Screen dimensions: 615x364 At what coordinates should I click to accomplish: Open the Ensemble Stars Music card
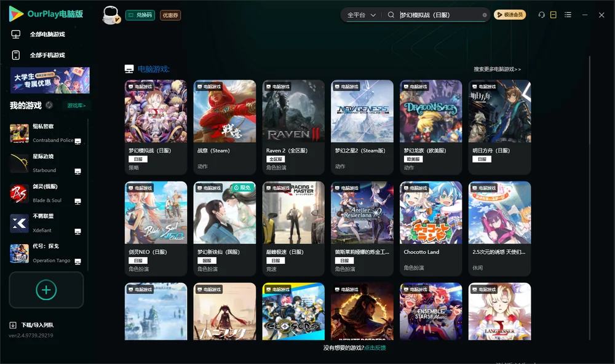point(430,312)
